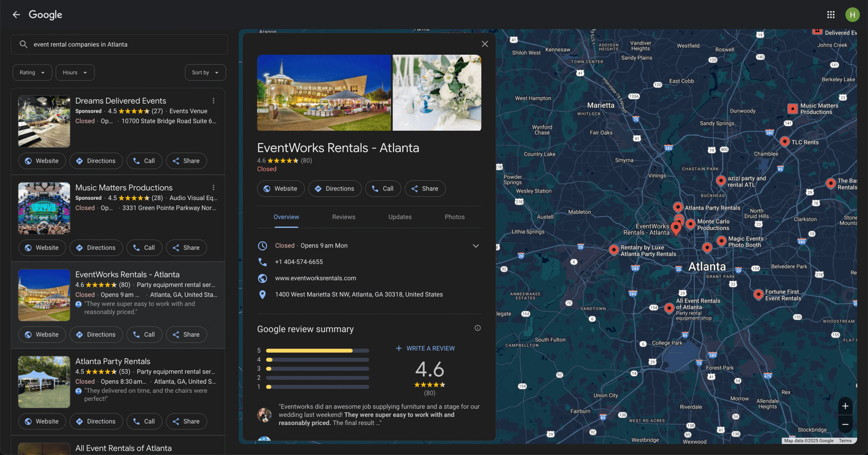Call Atlanta Party Rentals from the list
The image size is (868, 455).
[144, 421]
